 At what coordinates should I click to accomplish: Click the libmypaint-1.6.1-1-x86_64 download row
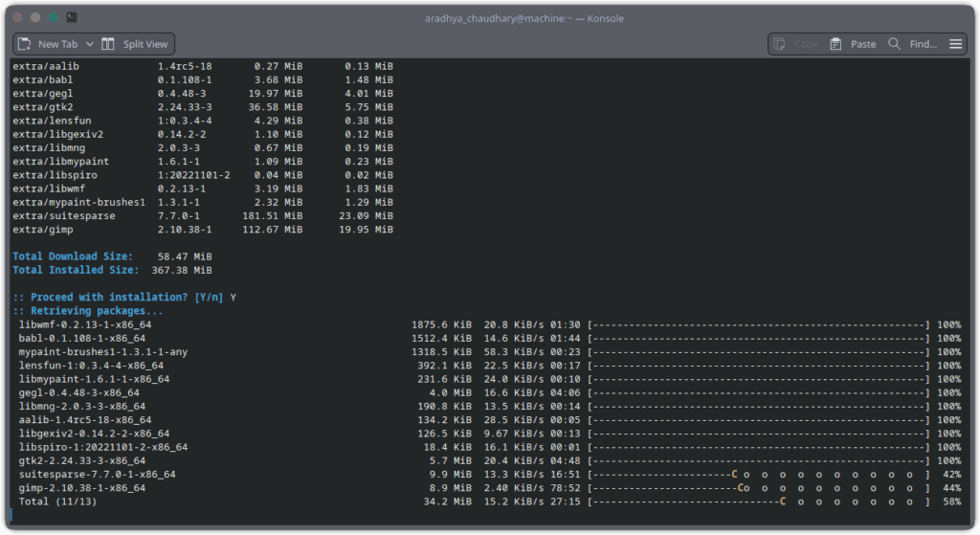tap(489, 379)
